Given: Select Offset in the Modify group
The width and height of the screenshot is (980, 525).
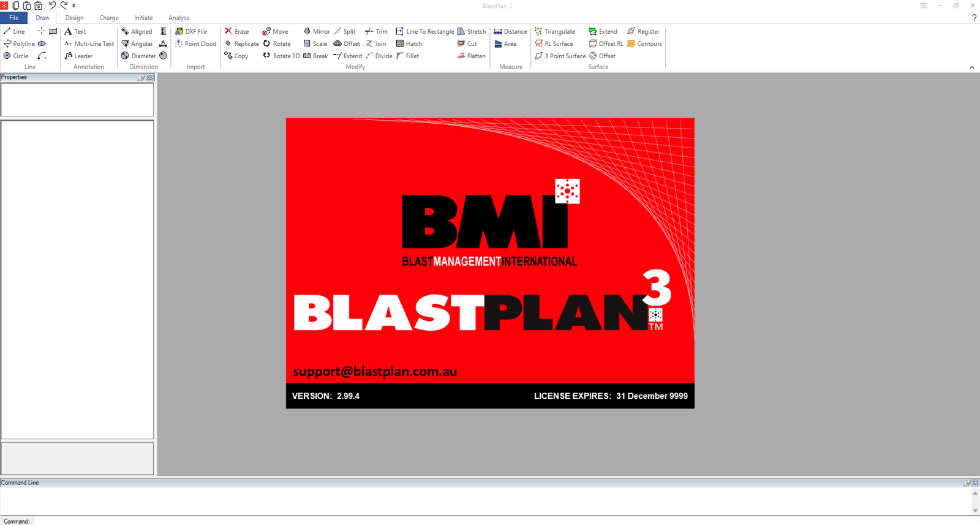Looking at the screenshot, I should point(347,43).
